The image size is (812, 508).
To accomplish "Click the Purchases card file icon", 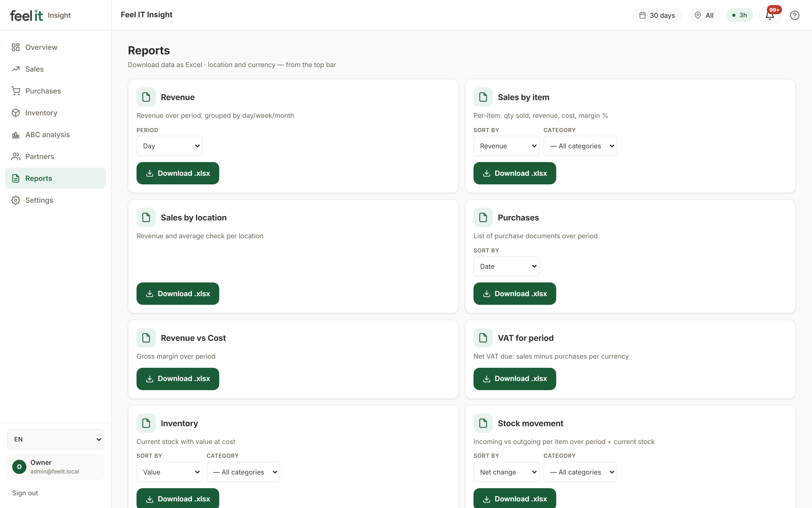I will [483, 217].
